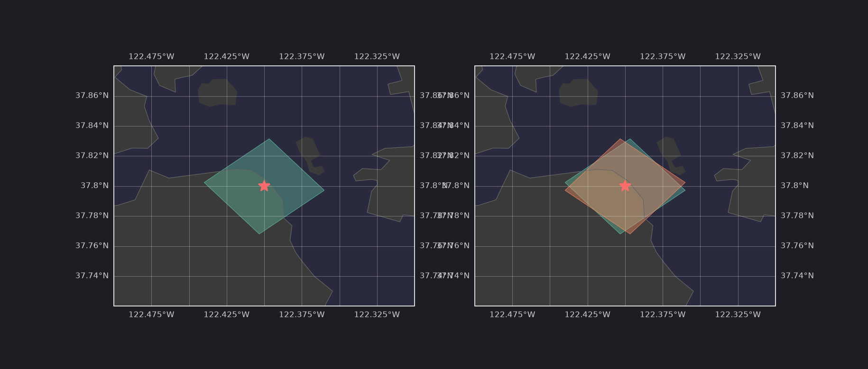Click 37.8°N label right of right map
This screenshot has width=868, height=369.
pyautogui.click(x=795, y=186)
